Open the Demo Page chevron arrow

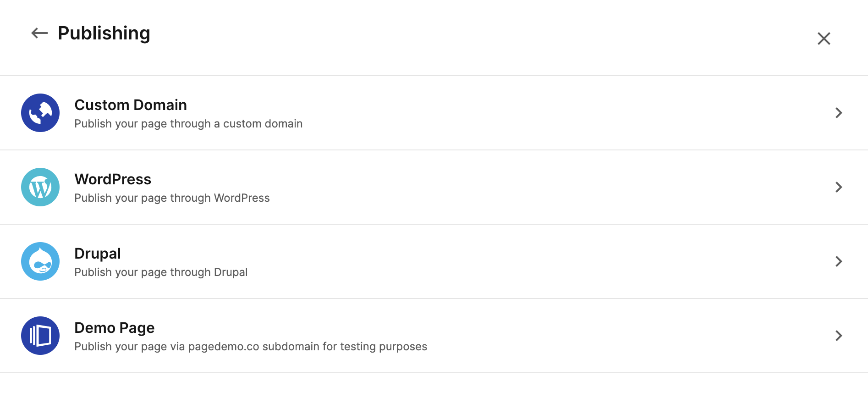[x=839, y=336]
